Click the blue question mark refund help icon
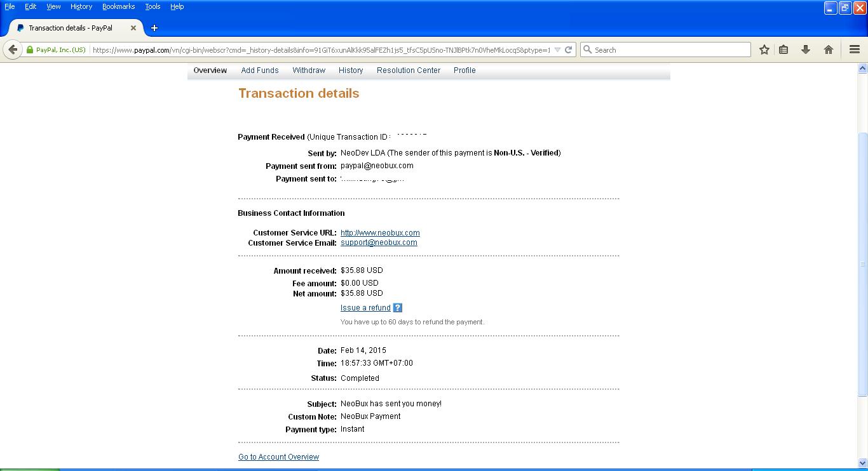This screenshot has height=471, width=868. (398, 308)
